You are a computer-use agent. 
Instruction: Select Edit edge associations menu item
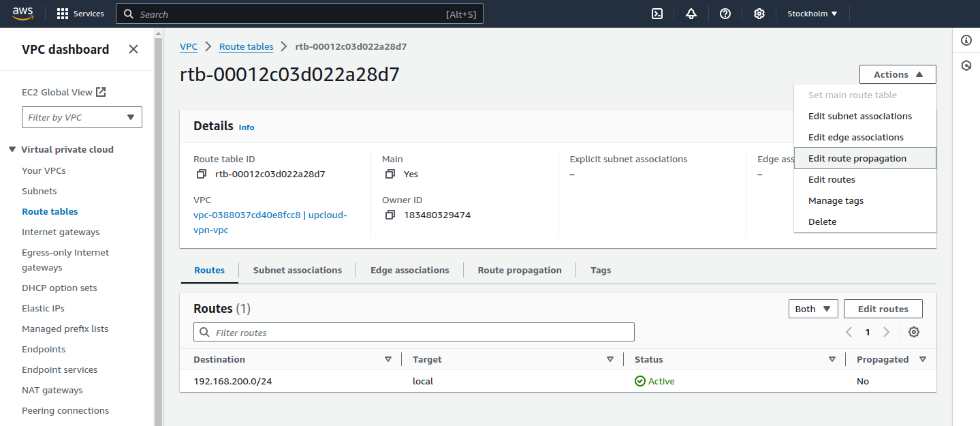[865, 137]
